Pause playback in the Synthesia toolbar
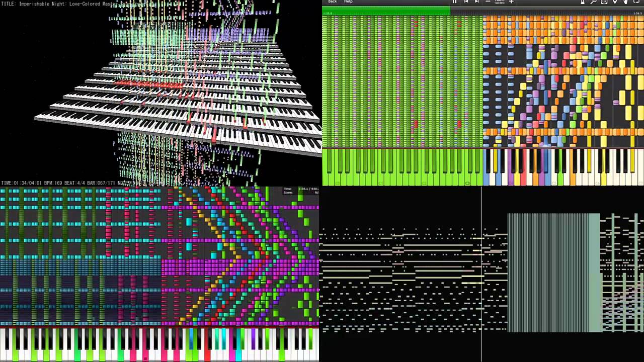The image size is (644, 362). point(454,2)
